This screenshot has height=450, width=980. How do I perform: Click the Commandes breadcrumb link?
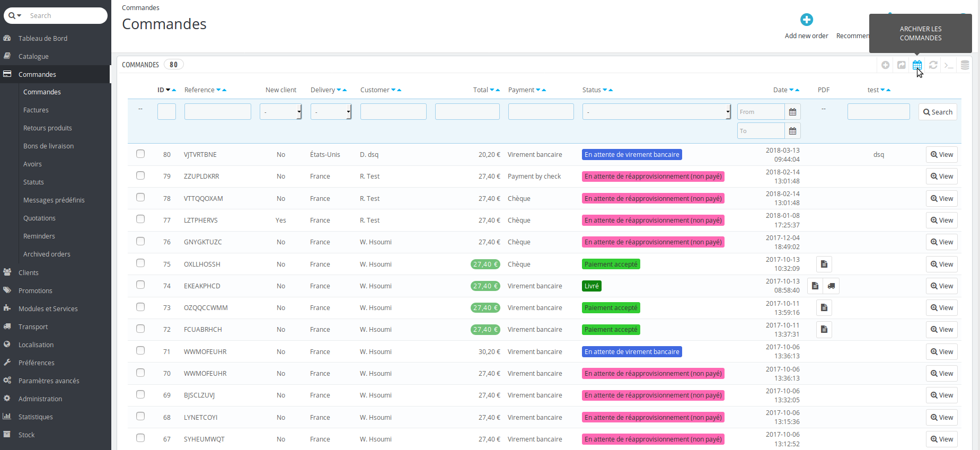pyautogui.click(x=140, y=7)
